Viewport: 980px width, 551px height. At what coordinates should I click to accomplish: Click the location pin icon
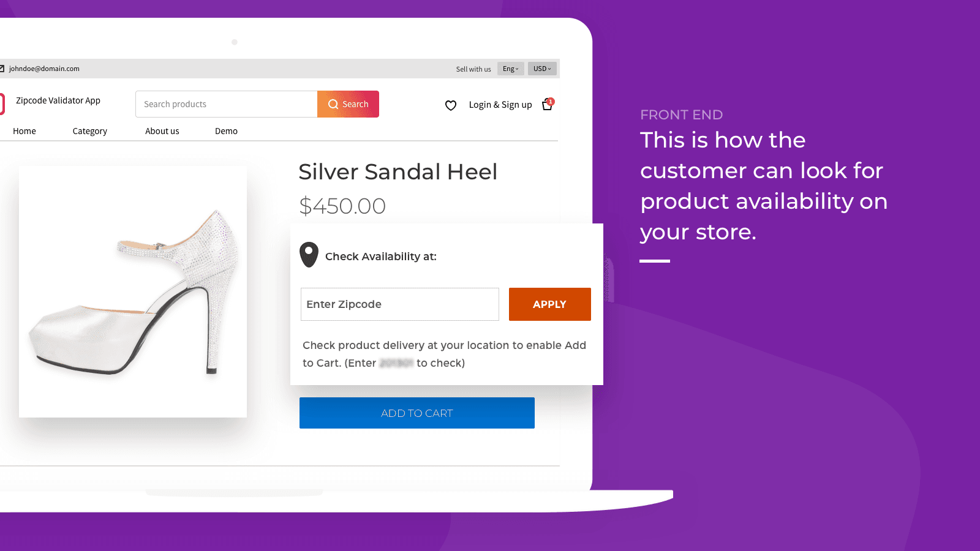pos(309,255)
